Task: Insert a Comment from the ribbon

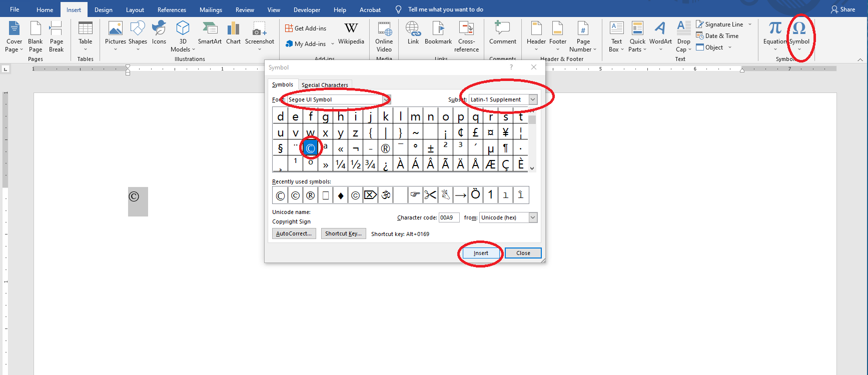Action: (x=502, y=34)
